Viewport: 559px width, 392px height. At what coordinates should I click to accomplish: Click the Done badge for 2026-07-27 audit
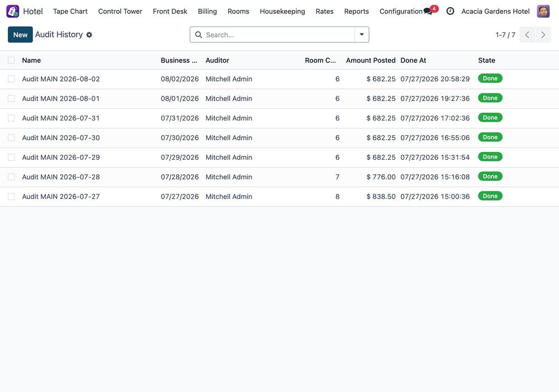(490, 196)
